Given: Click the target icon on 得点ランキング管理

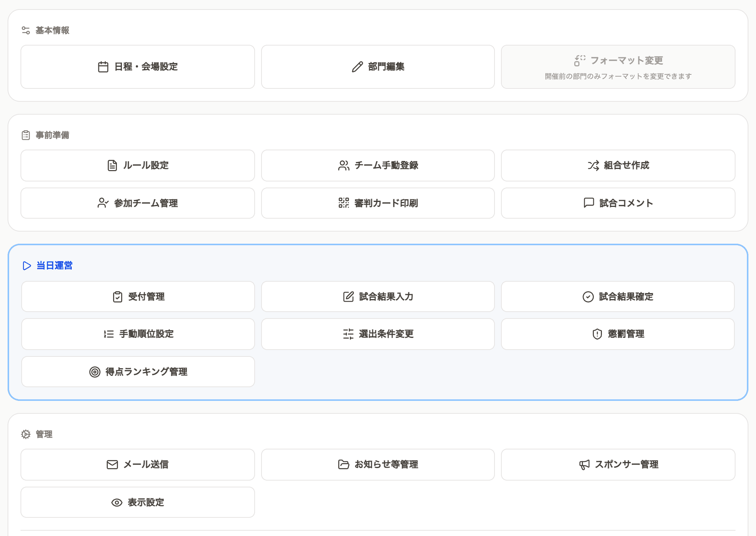Looking at the screenshot, I should 95,372.
